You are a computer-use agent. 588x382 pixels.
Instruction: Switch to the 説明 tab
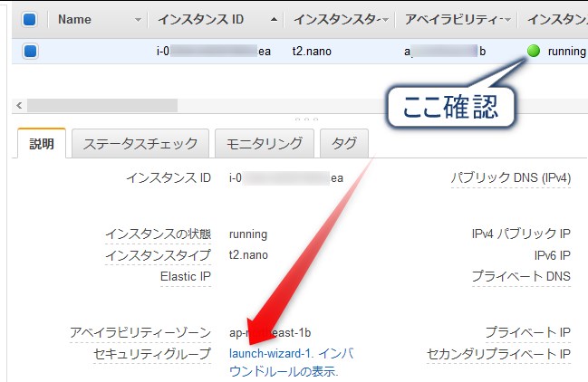click(42, 143)
